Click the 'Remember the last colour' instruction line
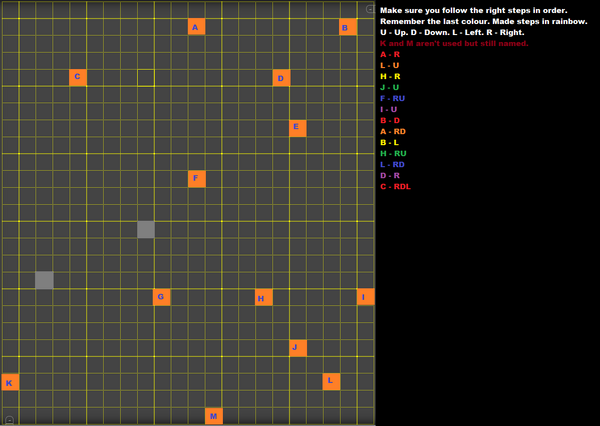Screen dimensions: 600x426 [484, 21]
